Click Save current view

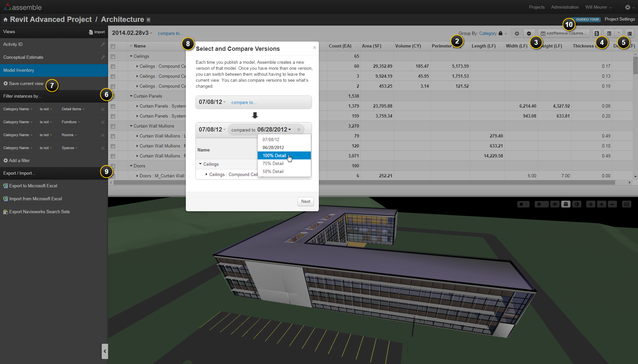(23, 84)
